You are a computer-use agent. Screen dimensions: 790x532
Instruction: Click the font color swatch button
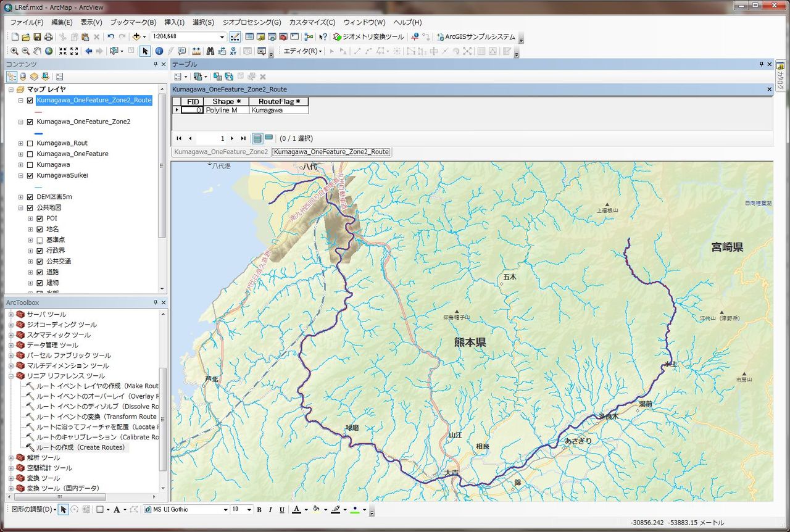(296, 510)
